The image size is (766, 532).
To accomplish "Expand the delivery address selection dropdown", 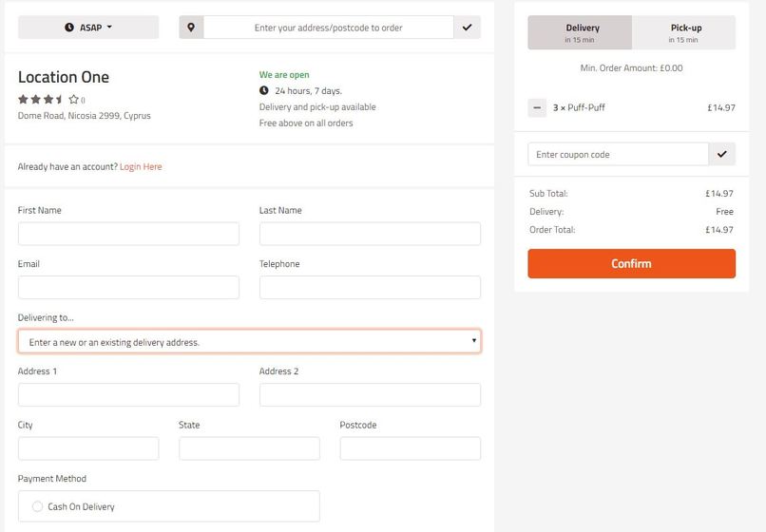I will [250, 341].
